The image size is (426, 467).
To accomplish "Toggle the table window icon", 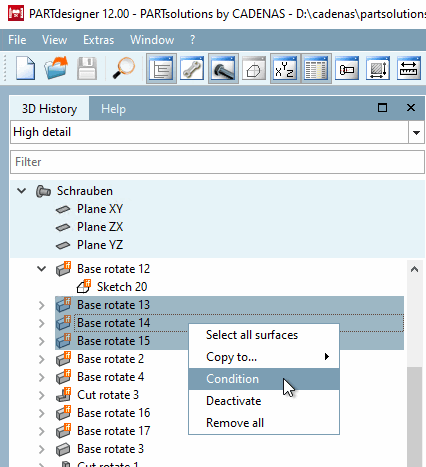I will [x=316, y=69].
